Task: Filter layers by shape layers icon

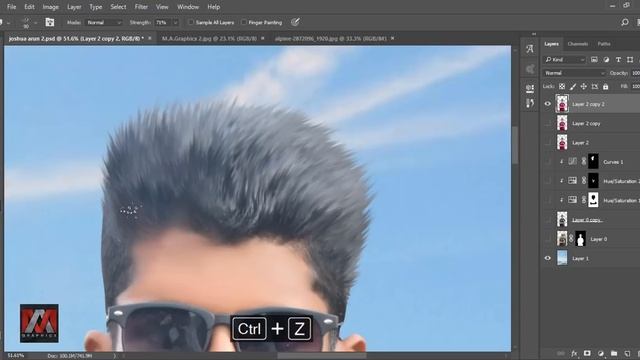Action: tap(630, 60)
